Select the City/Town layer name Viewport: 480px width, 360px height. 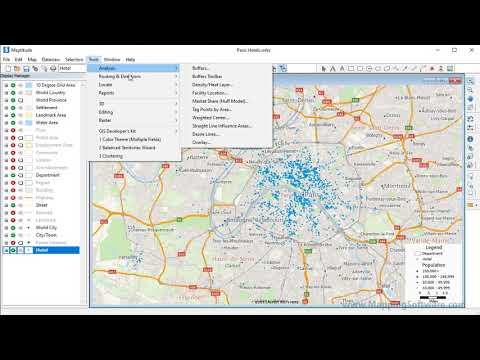click(46, 235)
